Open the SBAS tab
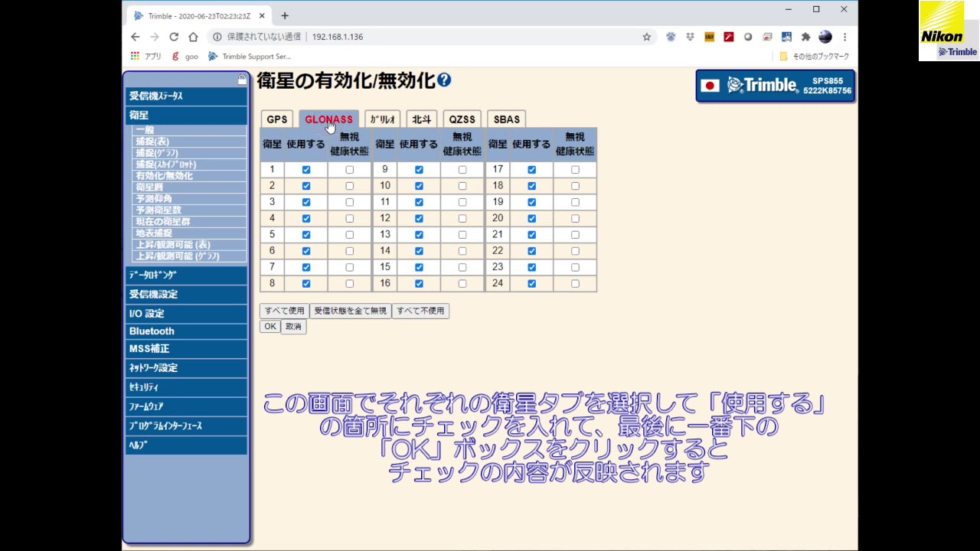Image resolution: width=980 pixels, height=551 pixels. point(506,119)
